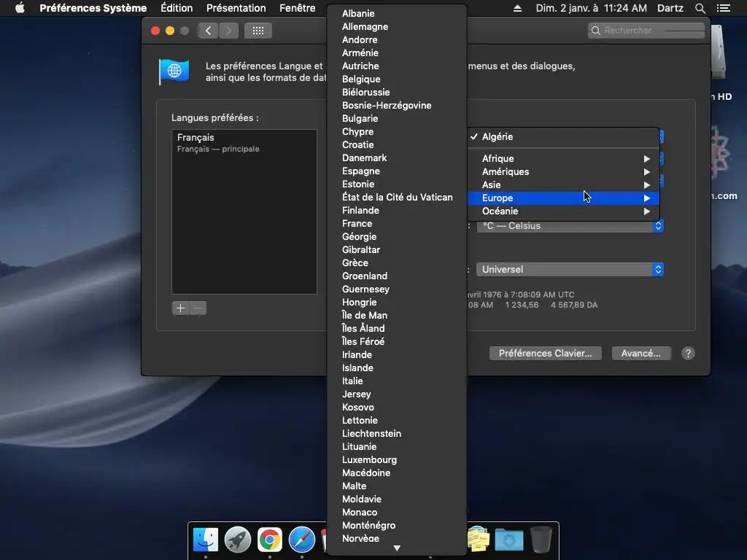Launch Launchpad rocket icon in Dock
This screenshot has width=747, height=560.
pos(238,540)
